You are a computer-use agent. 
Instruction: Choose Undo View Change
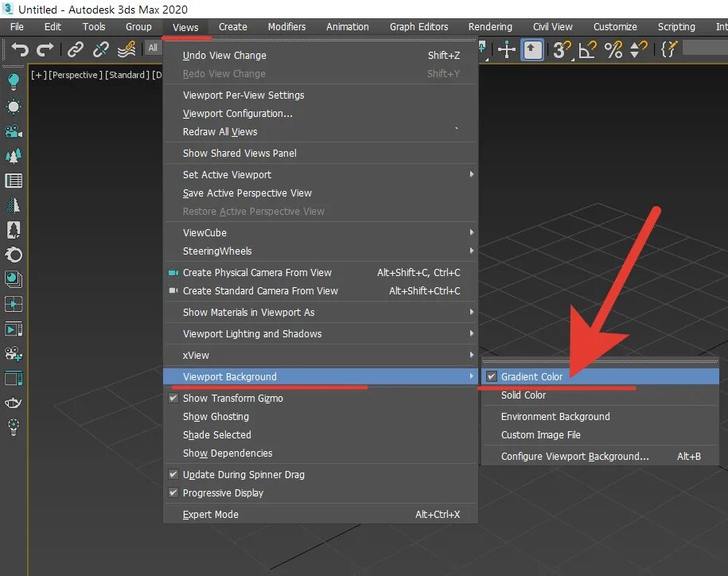pyautogui.click(x=321, y=55)
